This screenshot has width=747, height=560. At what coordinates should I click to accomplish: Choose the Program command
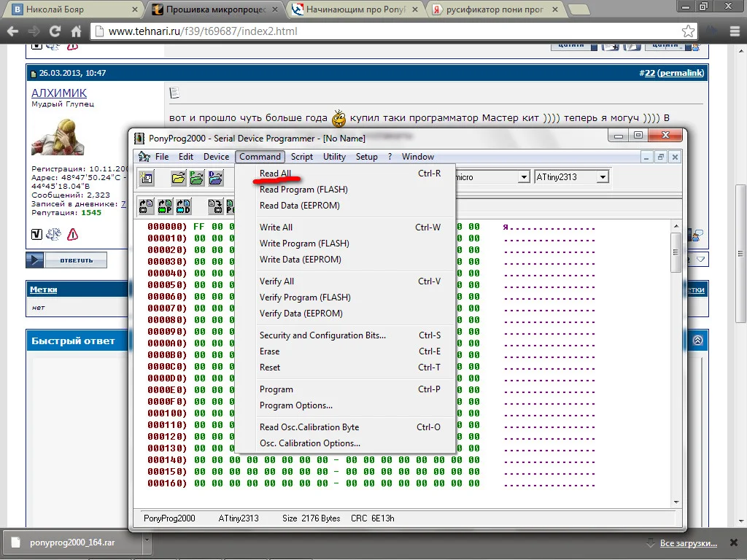pos(345,389)
